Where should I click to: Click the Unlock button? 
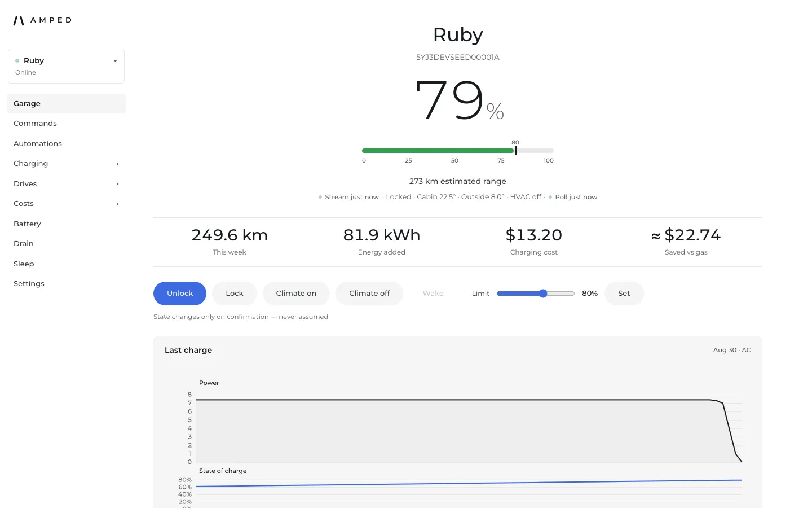coord(180,294)
